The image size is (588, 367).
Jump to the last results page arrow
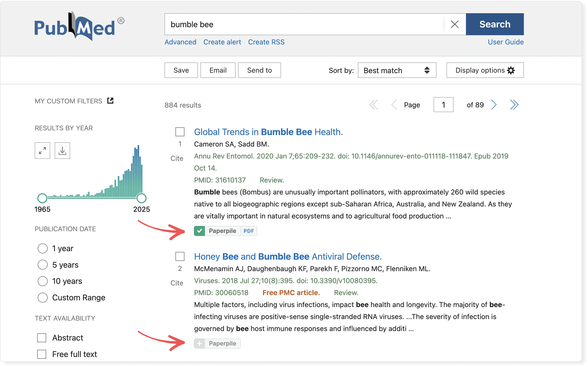[514, 105]
